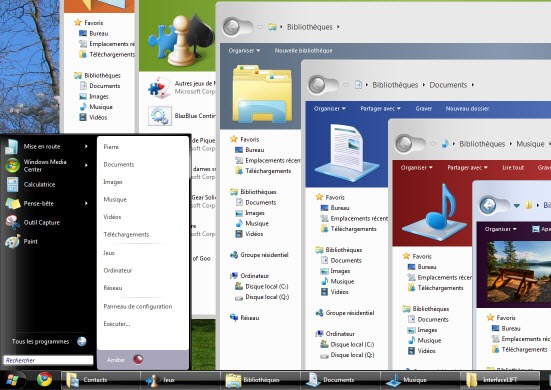This screenshot has height=390, width=551.
Task: Select Réseau in Bibliothèques window sidebar
Action: 245,318
